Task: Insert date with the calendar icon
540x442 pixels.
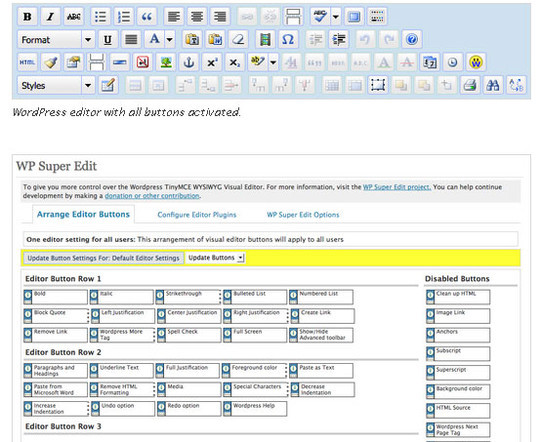Action: (x=430, y=62)
